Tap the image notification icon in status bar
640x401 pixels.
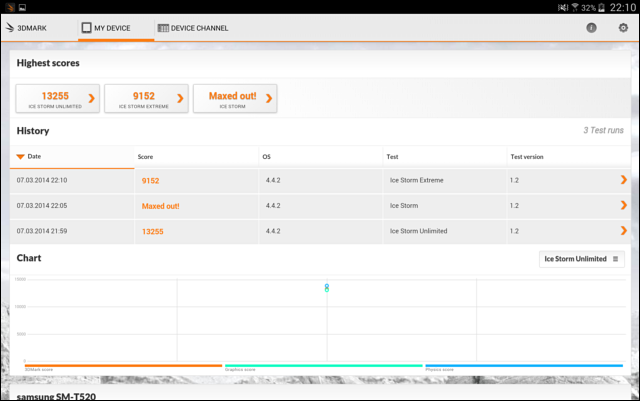tap(22, 7)
